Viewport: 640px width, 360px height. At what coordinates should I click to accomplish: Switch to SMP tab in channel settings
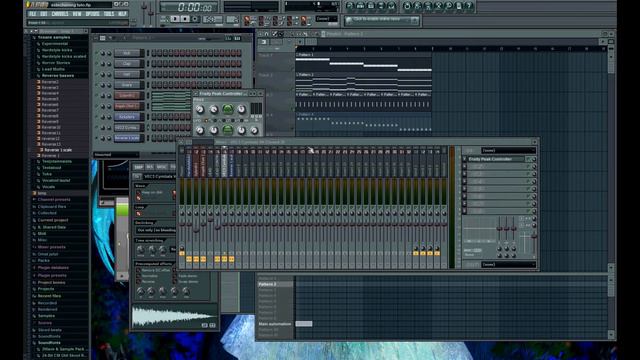[x=139, y=167]
